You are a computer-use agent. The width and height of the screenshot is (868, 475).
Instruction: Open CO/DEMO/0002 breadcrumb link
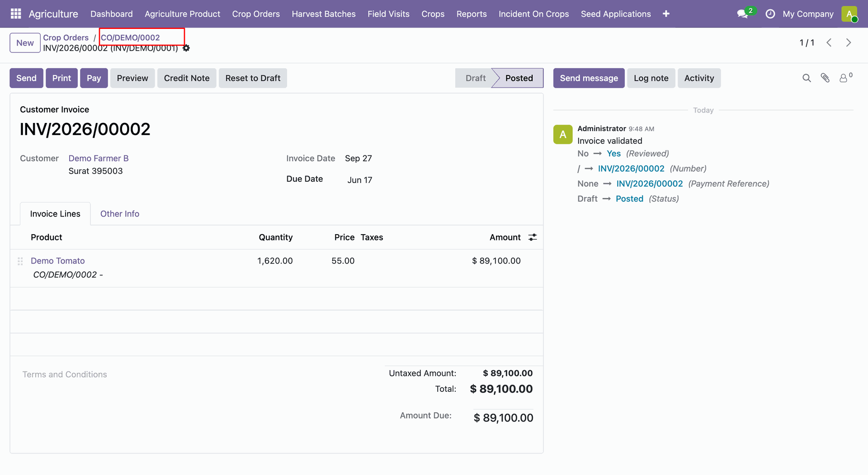coord(130,38)
